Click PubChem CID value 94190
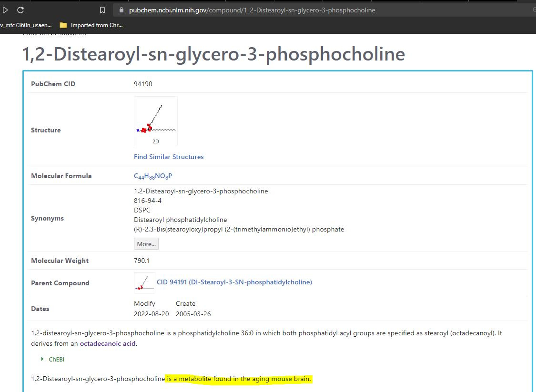 (x=143, y=84)
